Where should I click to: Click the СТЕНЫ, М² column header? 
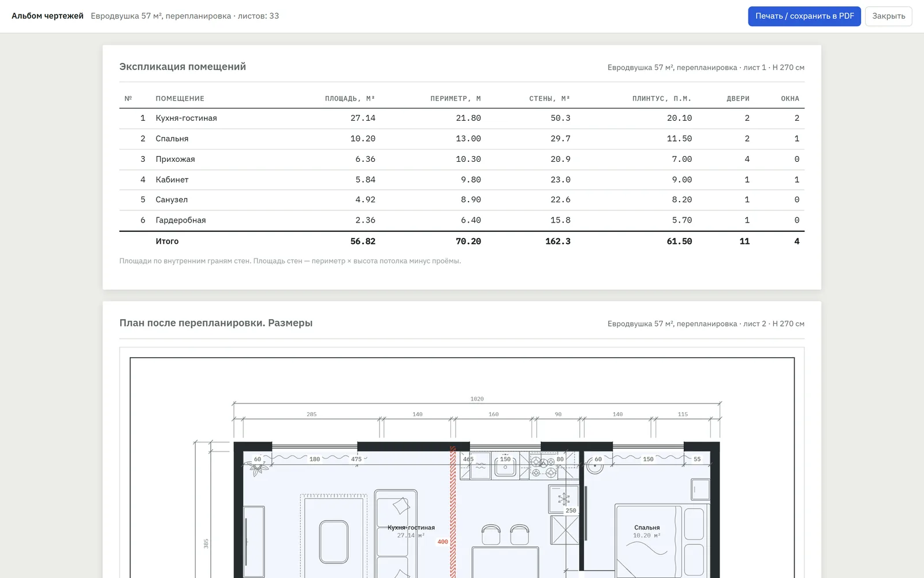pos(550,98)
